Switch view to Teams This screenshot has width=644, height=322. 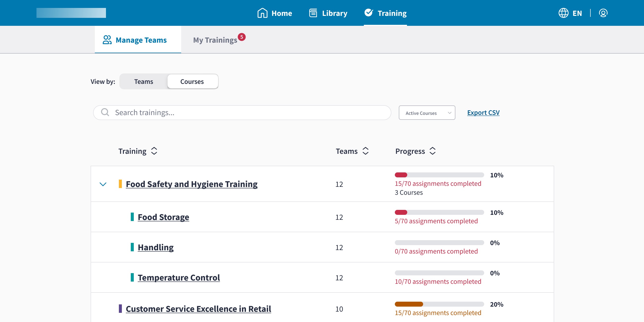[x=143, y=82]
